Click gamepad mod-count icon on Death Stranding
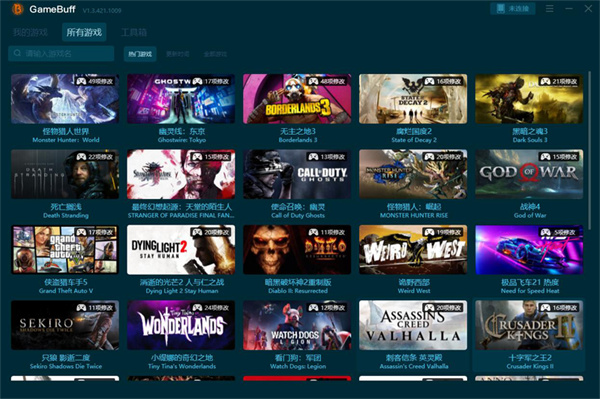 point(81,156)
